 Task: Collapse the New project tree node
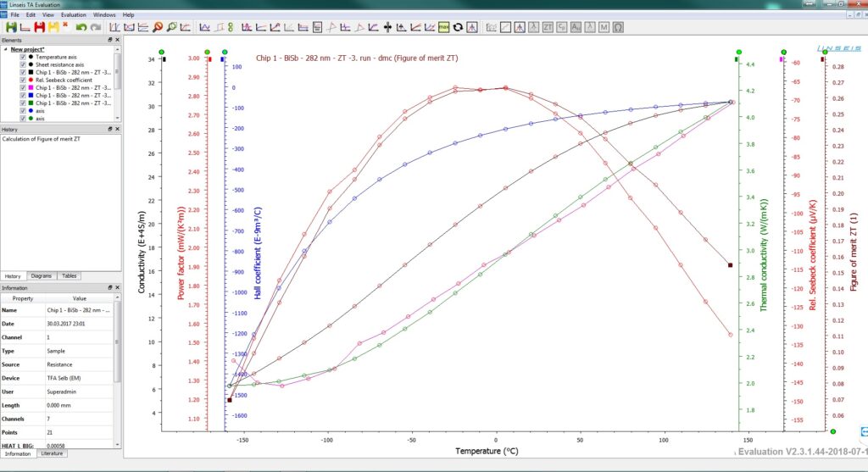(6, 49)
